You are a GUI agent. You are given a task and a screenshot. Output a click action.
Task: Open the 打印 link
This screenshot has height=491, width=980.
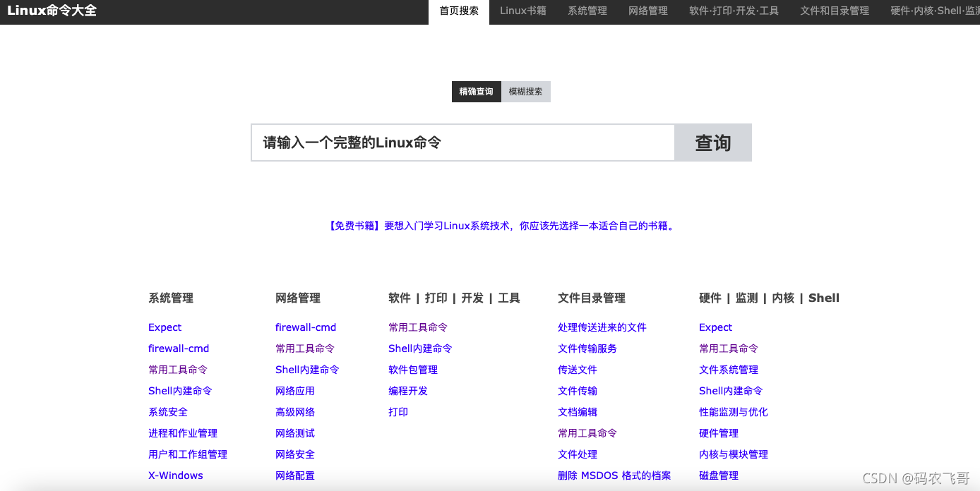[x=398, y=412]
